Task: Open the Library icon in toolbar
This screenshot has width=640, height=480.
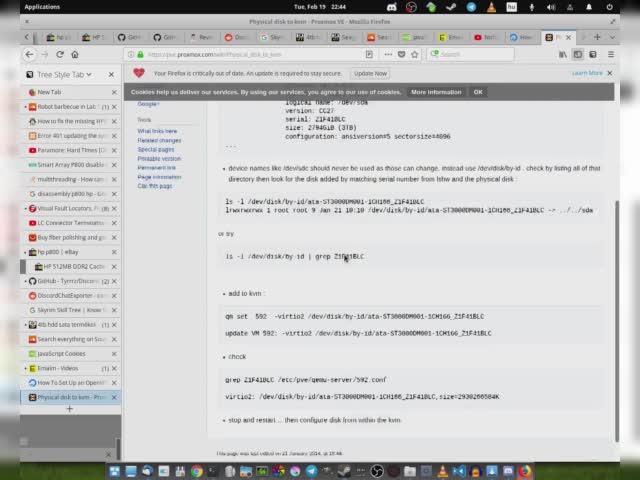Action: click(563, 54)
